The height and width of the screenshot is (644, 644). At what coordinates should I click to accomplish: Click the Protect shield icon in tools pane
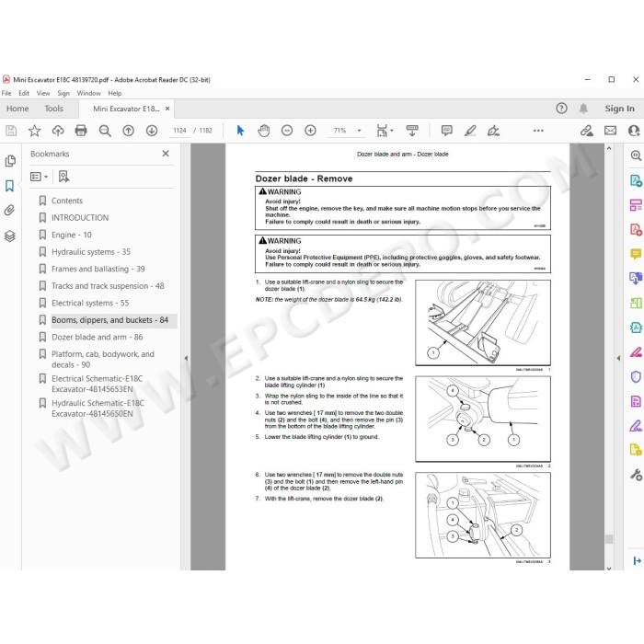point(636,376)
